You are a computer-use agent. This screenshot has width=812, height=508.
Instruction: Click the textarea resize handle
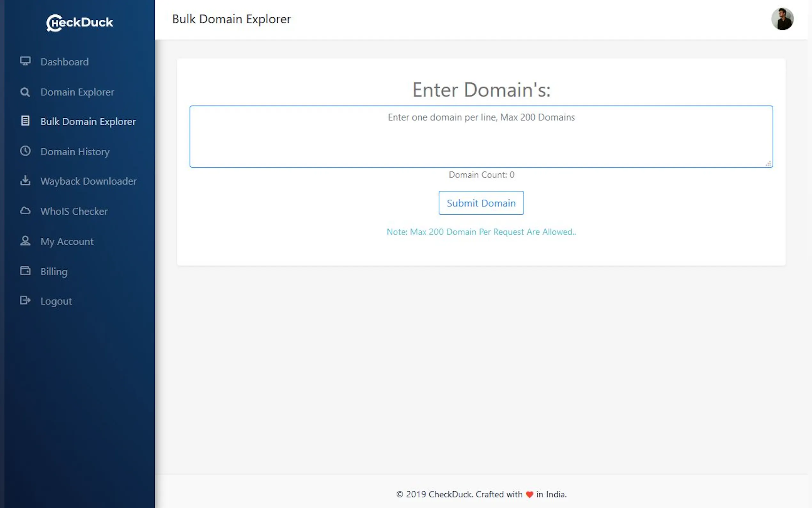pos(768,163)
